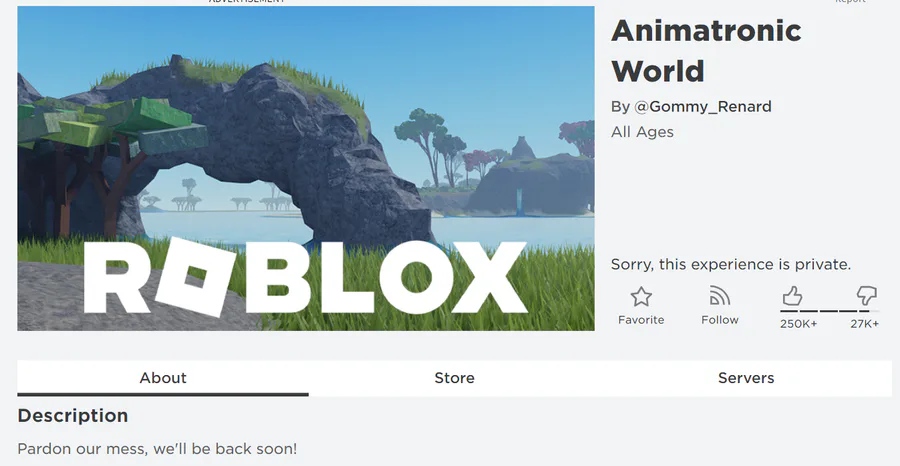This screenshot has height=466, width=900.
Task: Click the Animatronic World game thumbnail
Action: click(306, 168)
